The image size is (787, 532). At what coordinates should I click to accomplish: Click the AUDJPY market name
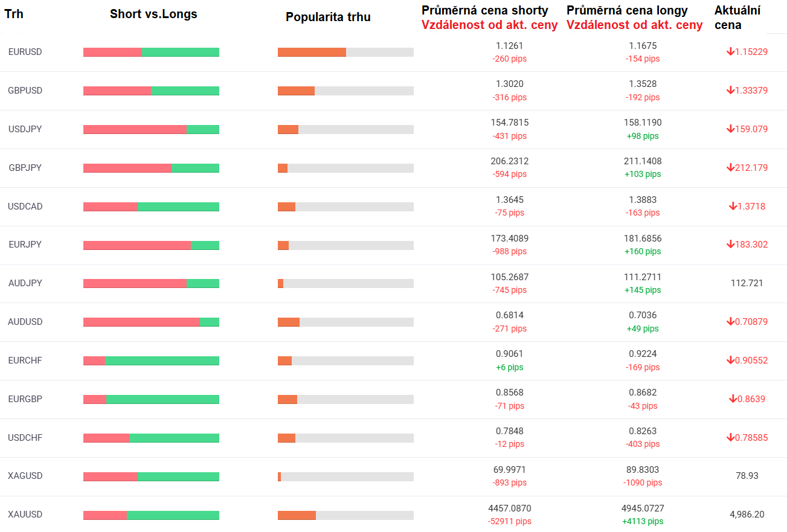pos(25,283)
